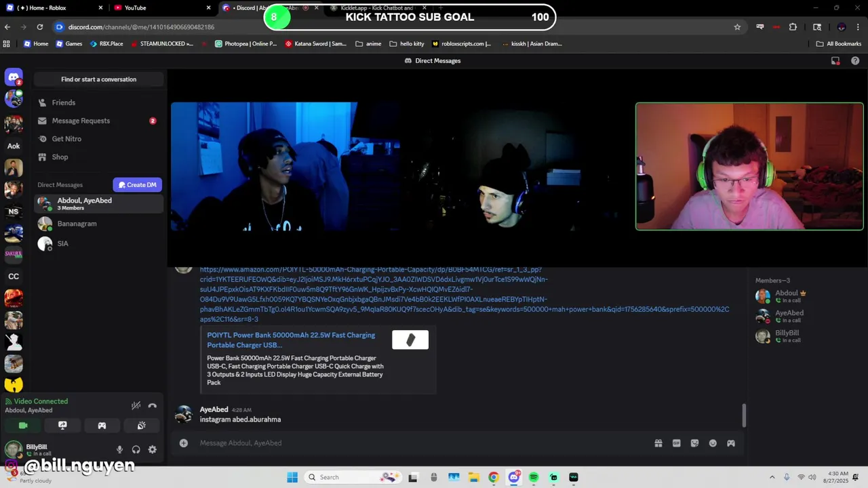Viewport: 868px width, 488px height.
Task: Open Discord Shop
Action: pyautogui.click(x=98, y=157)
